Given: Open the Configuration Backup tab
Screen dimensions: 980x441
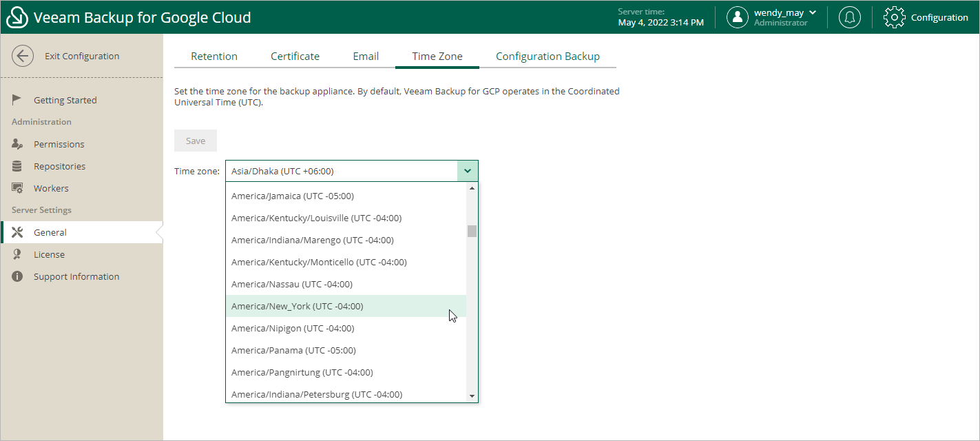Looking at the screenshot, I should (548, 57).
